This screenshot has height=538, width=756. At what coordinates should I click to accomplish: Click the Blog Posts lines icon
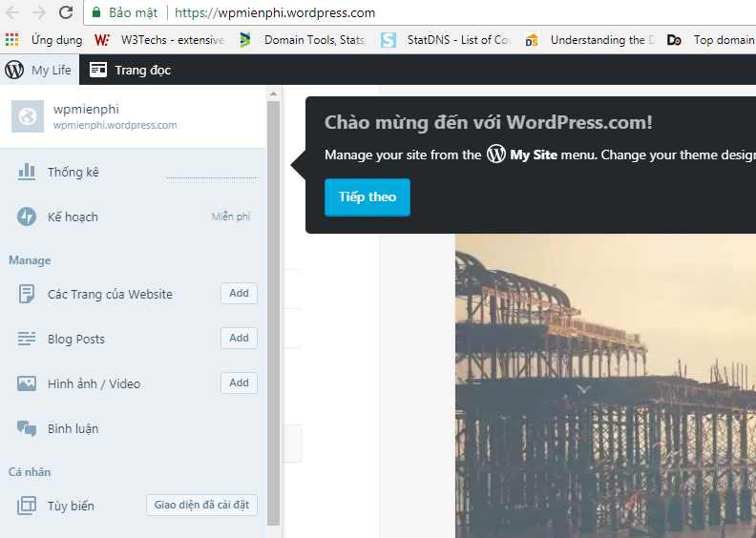tap(27, 339)
